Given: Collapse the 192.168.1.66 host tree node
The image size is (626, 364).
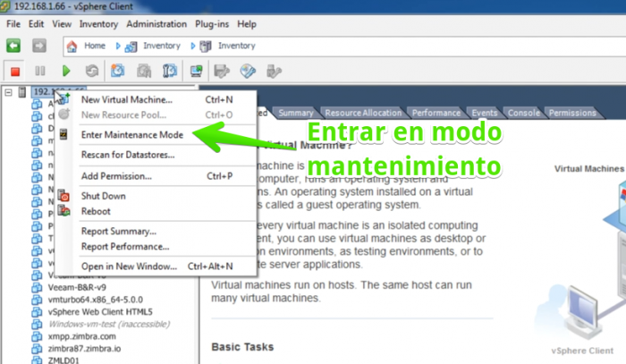Looking at the screenshot, I should tap(8, 93).
